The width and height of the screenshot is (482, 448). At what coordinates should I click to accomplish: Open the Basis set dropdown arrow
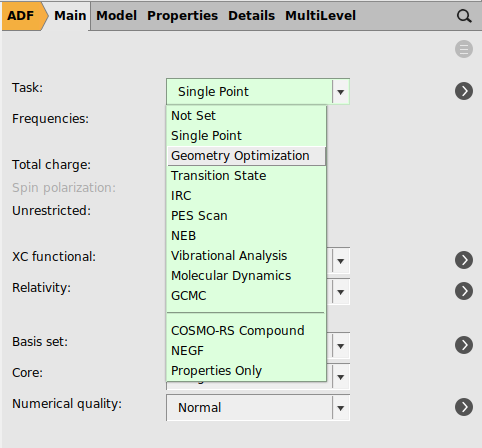click(340, 346)
